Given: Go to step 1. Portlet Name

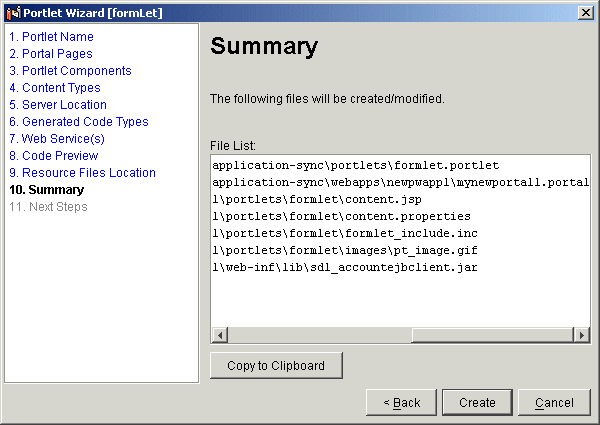Looking at the screenshot, I should 51,37.
